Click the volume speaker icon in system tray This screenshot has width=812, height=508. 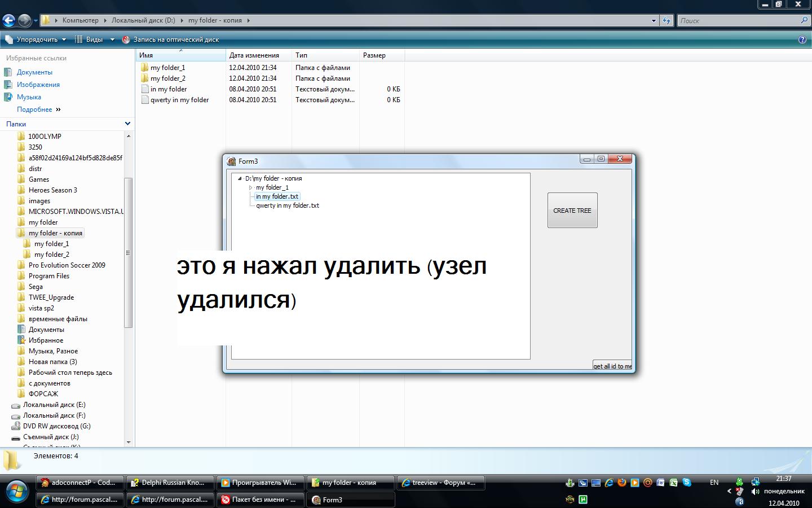pos(755,491)
